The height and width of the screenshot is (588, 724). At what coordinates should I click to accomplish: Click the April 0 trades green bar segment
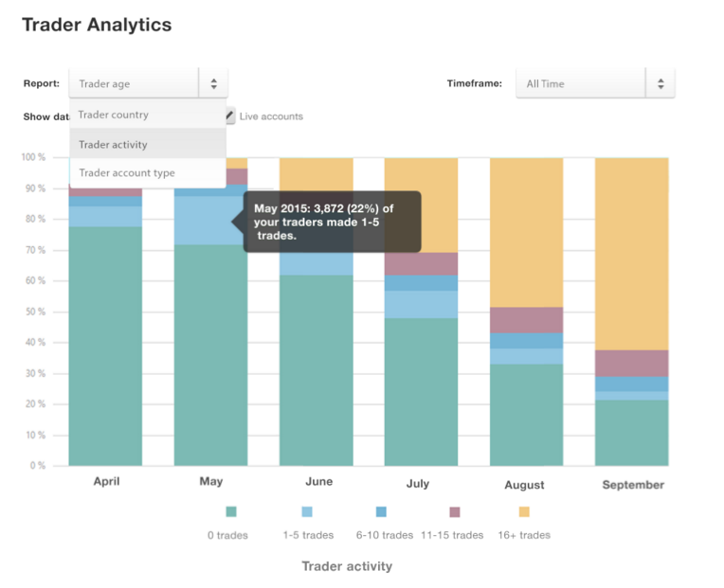click(105, 346)
